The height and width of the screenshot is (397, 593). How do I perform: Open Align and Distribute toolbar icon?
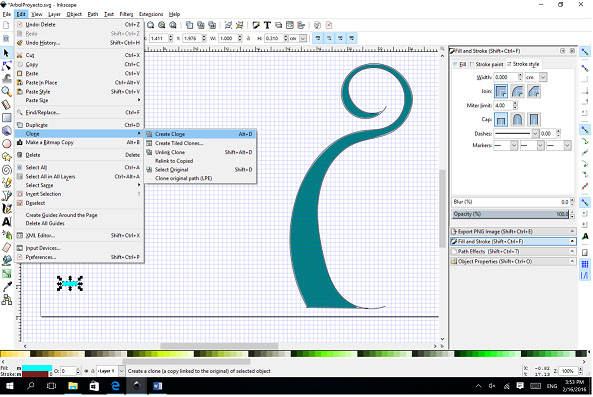[x=301, y=25]
